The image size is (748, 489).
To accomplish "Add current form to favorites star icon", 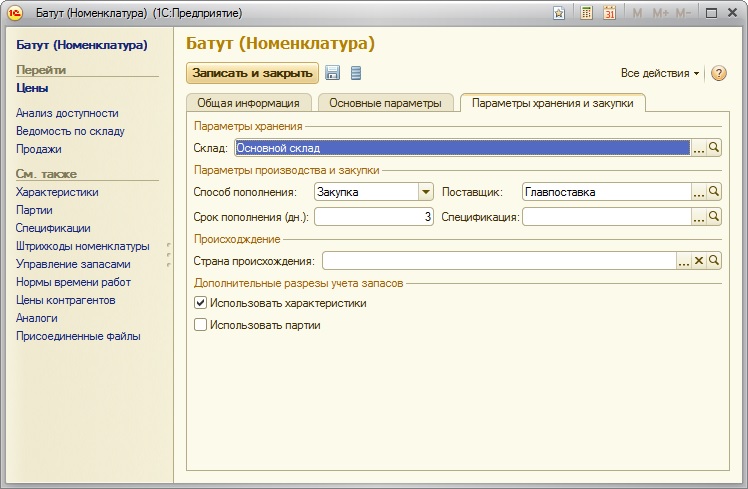I will 559,13.
